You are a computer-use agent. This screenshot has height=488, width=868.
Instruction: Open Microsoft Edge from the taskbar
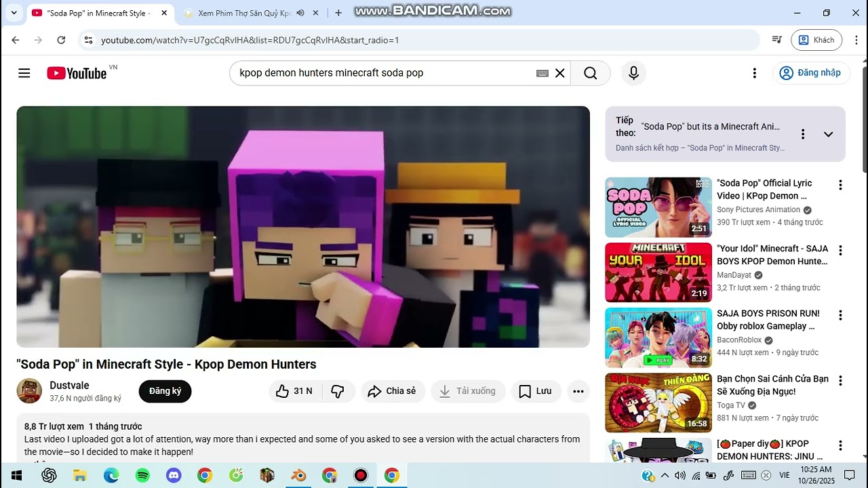[x=111, y=475]
